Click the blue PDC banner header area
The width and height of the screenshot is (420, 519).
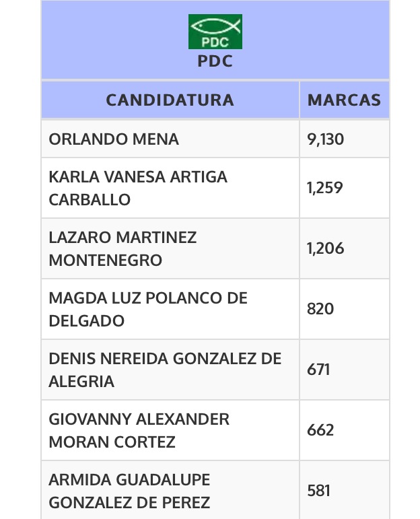coord(215,40)
